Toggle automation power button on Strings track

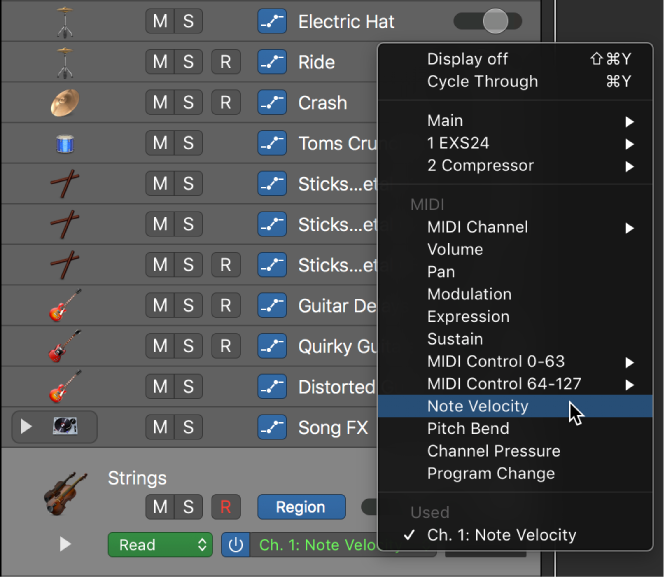click(235, 545)
